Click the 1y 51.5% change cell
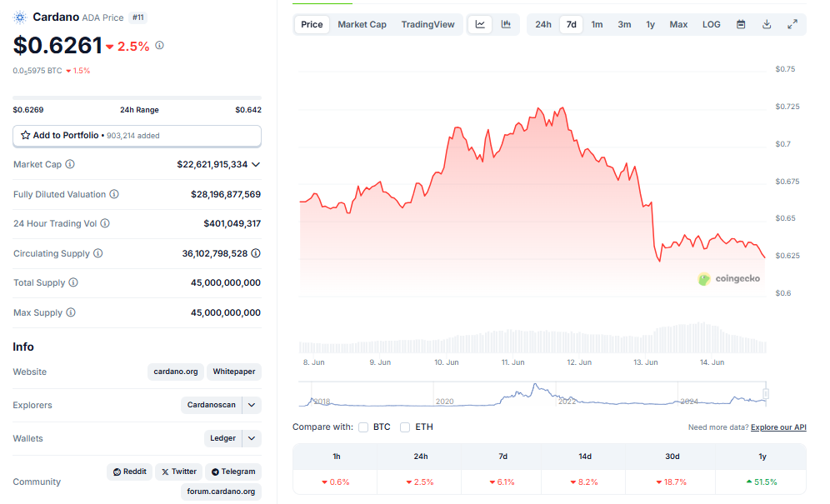 (762, 482)
